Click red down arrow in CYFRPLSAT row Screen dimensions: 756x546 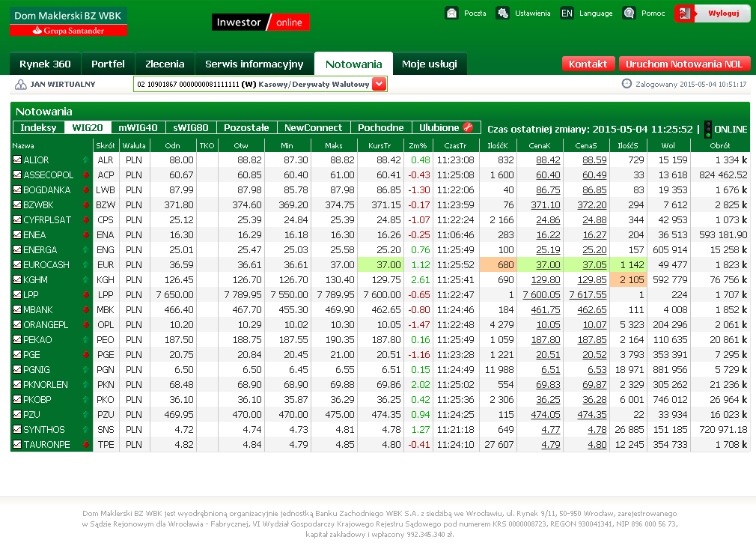pyautogui.click(x=86, y=219)
